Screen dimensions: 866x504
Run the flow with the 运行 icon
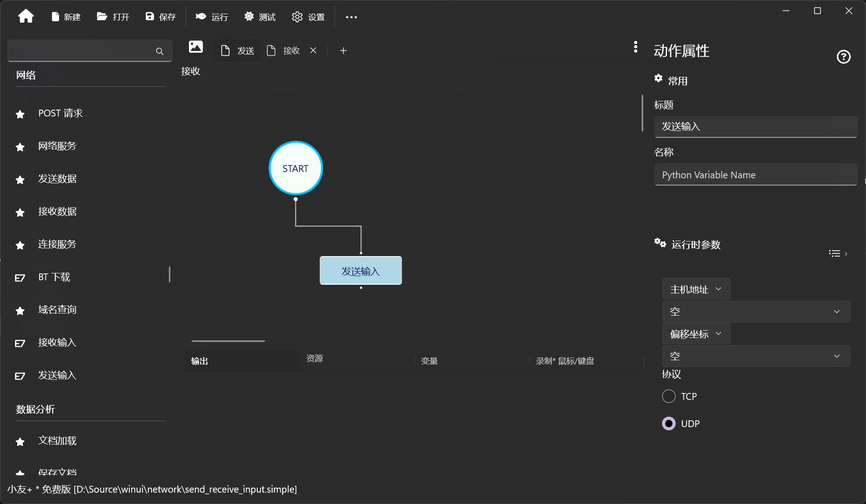pyautogui.click(x=211, y=17)
